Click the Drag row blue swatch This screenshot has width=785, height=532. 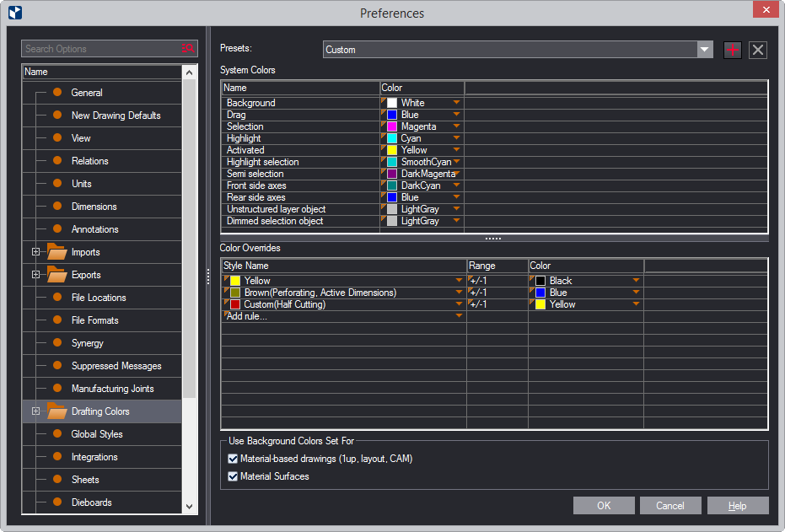pos(392,115)
